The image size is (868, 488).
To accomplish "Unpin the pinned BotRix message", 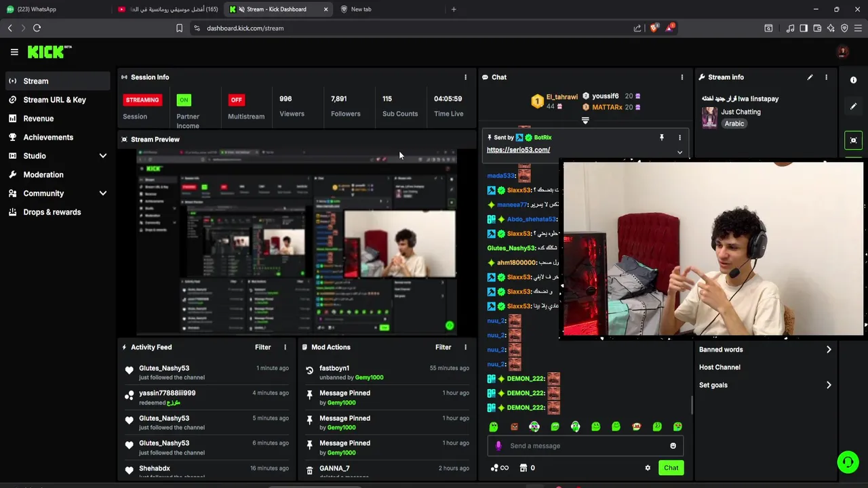I will [x=661, y=138].
